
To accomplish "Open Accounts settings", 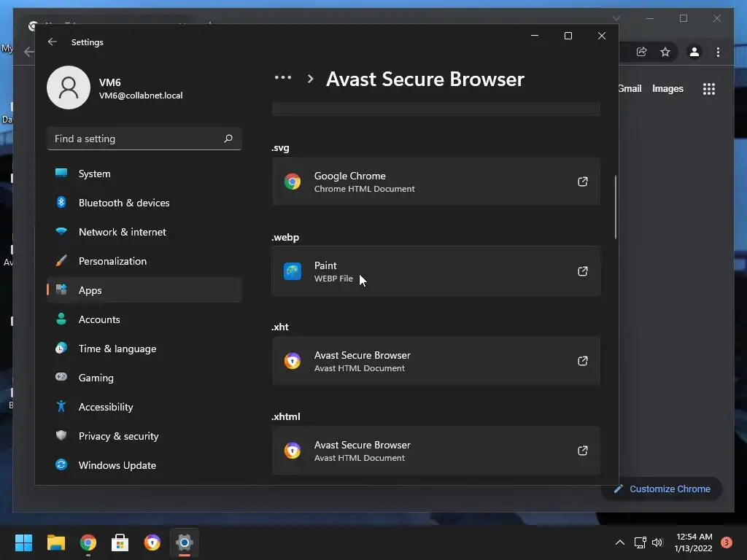I will tap(144, 319).
